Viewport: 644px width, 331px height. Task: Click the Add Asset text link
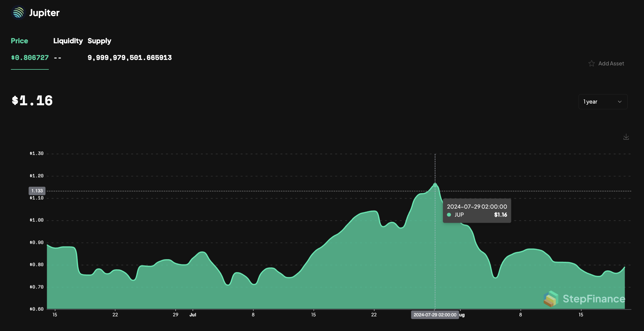(611, 63)
